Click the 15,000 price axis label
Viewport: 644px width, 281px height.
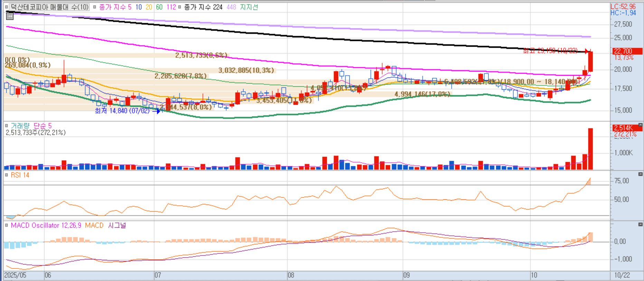click(x=623, y=110)
